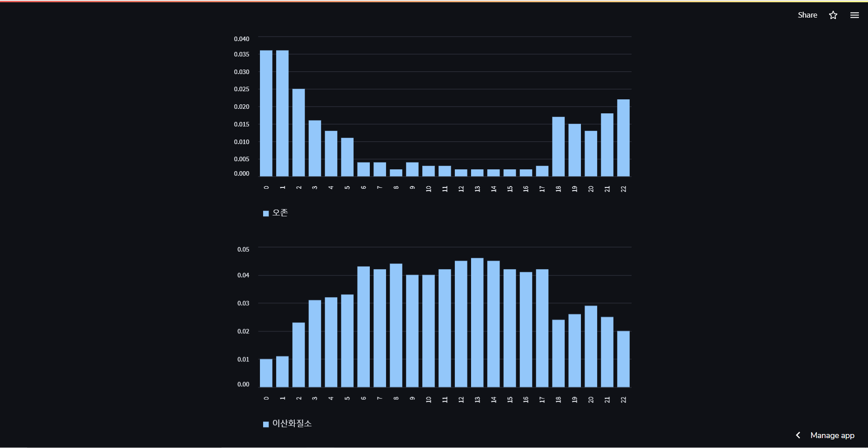
Task: Select the hour 20 bar in nitrogen dioxide chart
Action: pos(591,346)
